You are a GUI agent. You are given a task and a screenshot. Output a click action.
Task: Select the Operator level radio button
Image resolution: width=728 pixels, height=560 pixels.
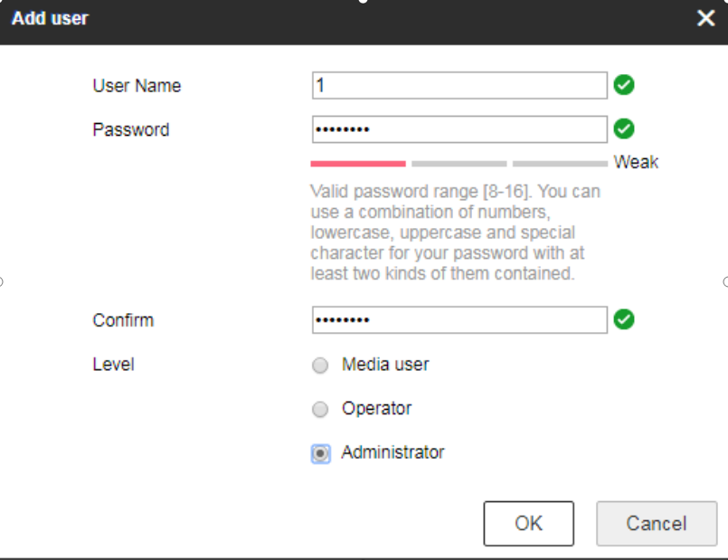pos(320,410)
